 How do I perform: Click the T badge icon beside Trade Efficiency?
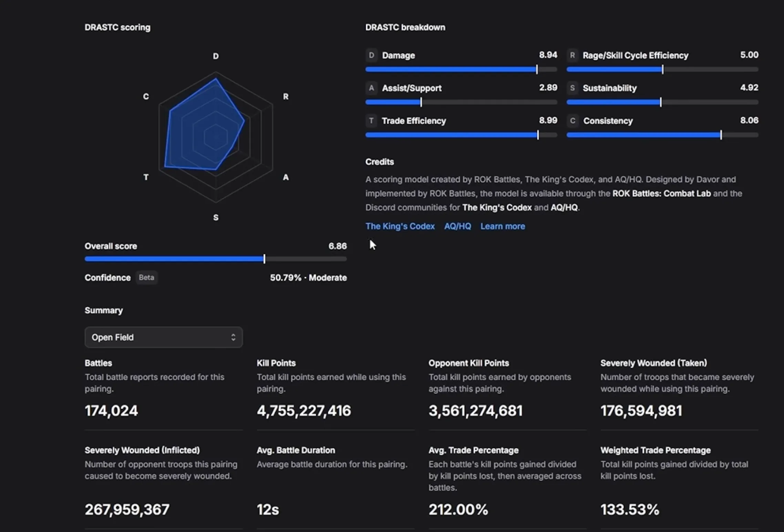(371, 121)
